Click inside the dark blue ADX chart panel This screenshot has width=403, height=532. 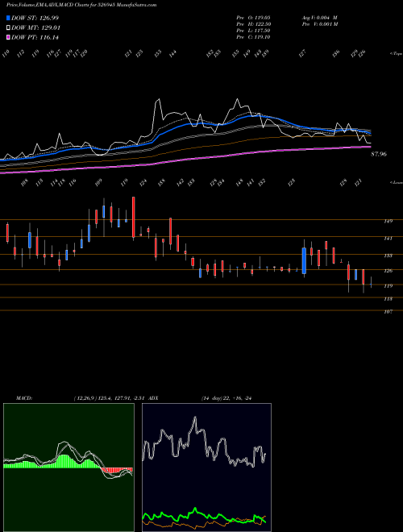[x=206, y=468]
